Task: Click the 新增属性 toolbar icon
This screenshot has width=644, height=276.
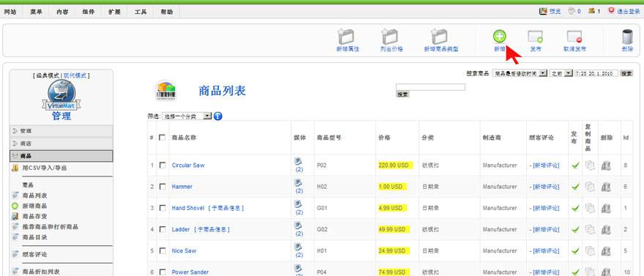Action: 347,37
